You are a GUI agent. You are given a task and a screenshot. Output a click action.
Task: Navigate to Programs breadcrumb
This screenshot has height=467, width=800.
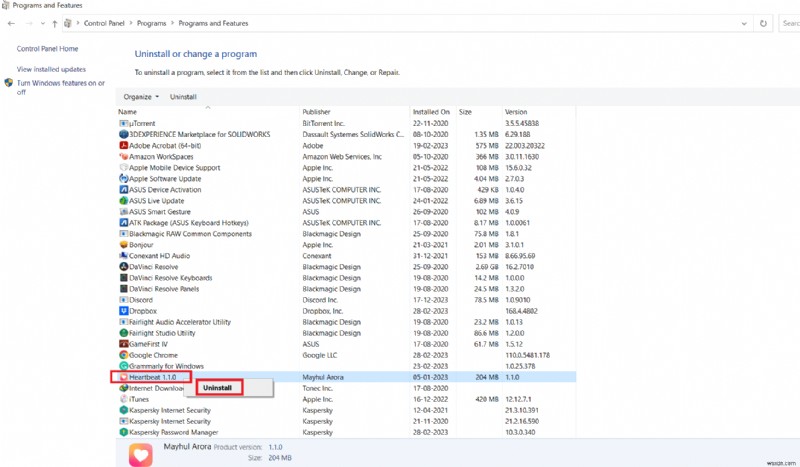coord(152,23)
